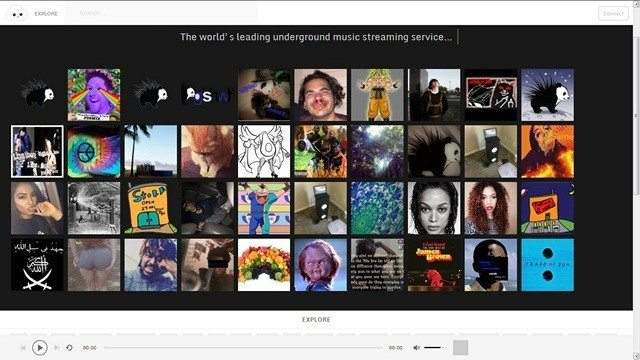The height and width of the screenshot is (360, 640).
Task: Select the black-and-white street photo thumbnail
Action: pos(94,208)
